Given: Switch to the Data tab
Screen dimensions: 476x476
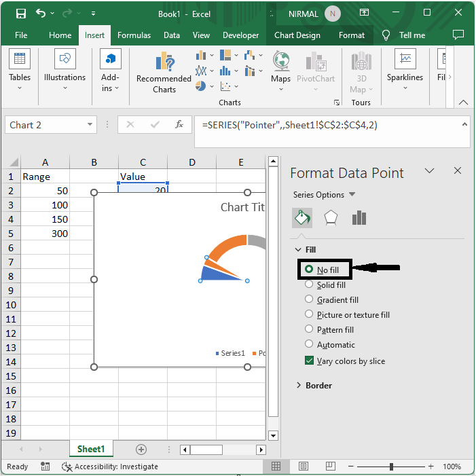Looking at the screenshot, I should point(172,35).
